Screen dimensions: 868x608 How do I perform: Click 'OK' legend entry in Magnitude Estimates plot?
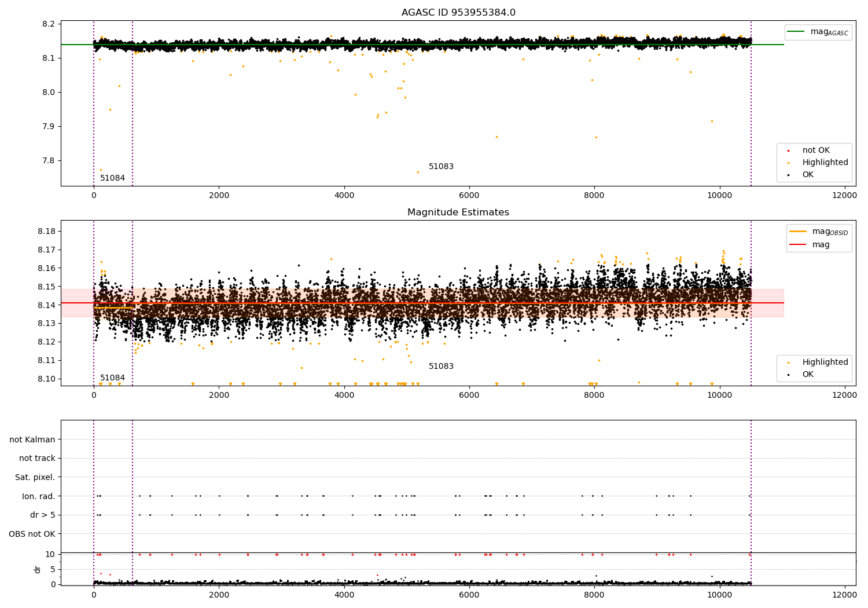coord(808,375)
